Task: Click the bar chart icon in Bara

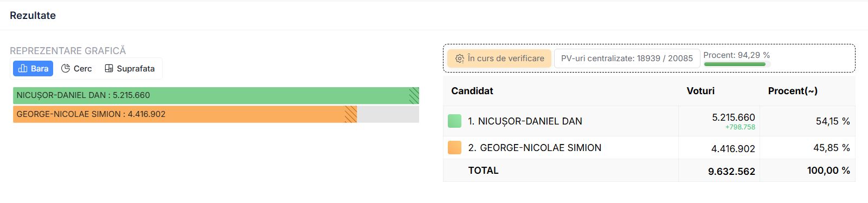Action: click(23, 68)
